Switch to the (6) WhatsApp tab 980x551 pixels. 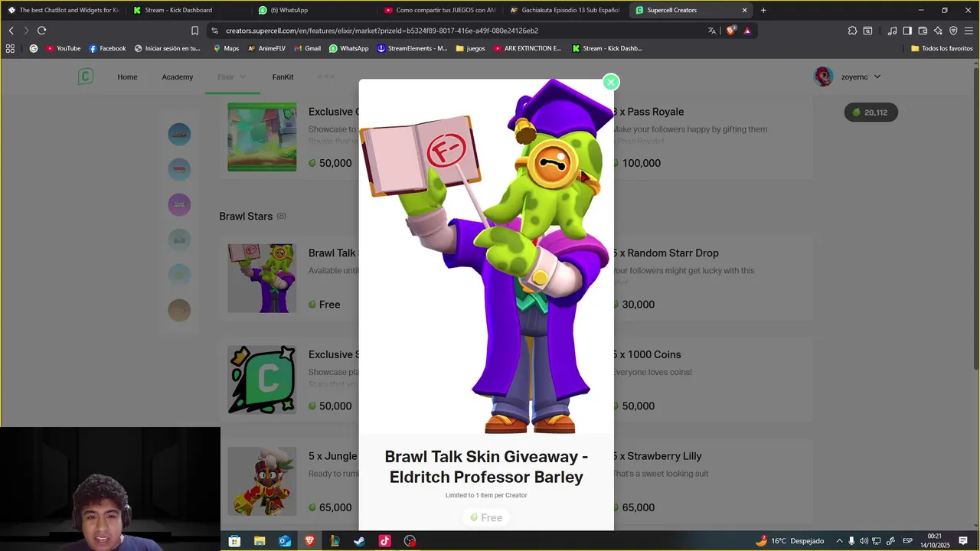coord(314,10)
